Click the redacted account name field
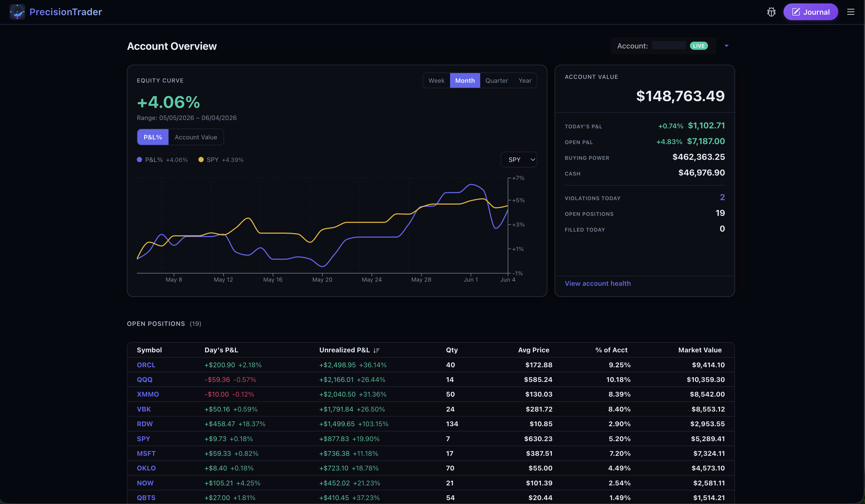Image resolution: width=865 pixels, height=504 pixels. click(669, 46)
